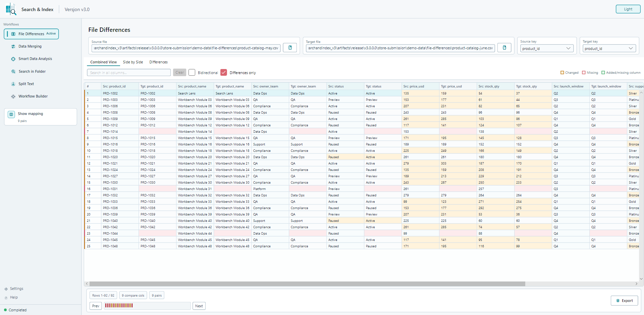Click the Search & Index app logo
Viewport: 644px width, 315px height.
pyautogui.click(x=11, y=9)
